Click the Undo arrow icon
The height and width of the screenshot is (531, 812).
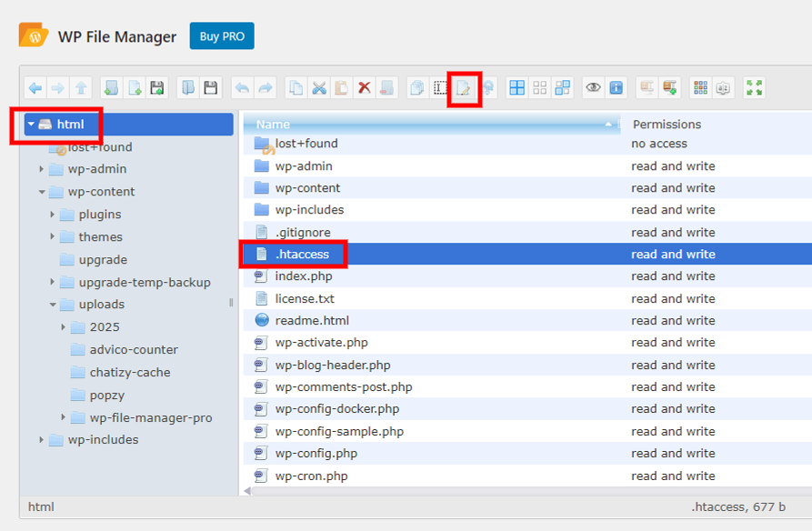pos(242,88)
